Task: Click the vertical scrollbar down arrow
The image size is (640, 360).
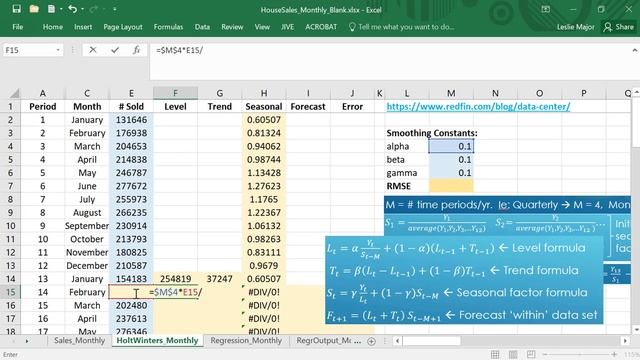Action: [636, 329]
